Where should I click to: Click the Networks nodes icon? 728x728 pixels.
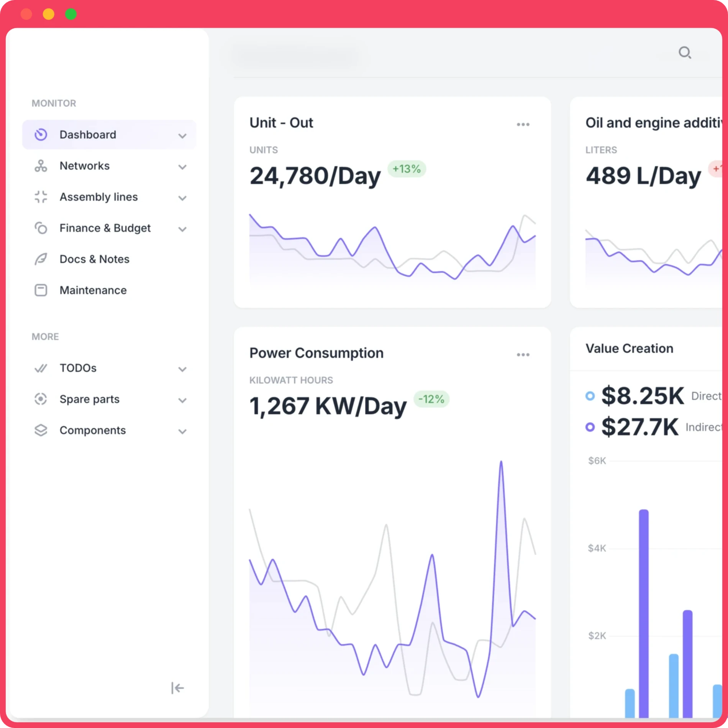pos(41,166)
